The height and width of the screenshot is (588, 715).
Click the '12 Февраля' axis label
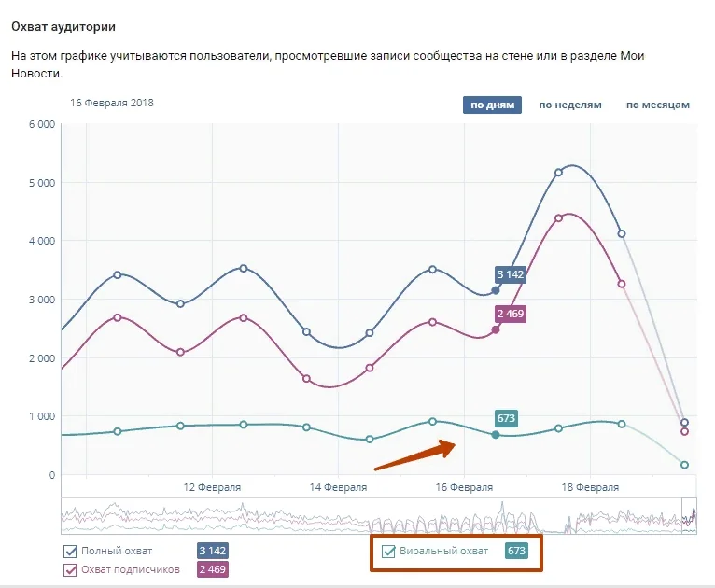(x=212, y=487)
